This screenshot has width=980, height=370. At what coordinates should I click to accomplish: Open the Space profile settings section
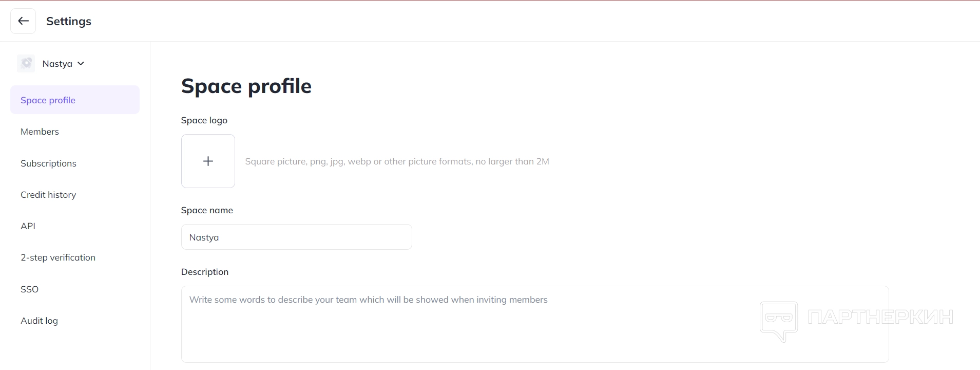[x=48, y=100]
